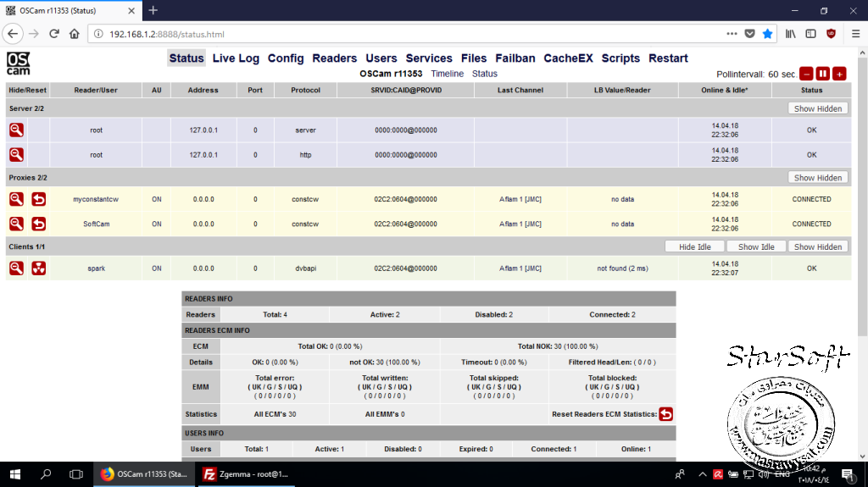Image resolution: width=868 pixels, height=487 pixels.
Task: Click the Show Idle button
Action: pos(756,246)
